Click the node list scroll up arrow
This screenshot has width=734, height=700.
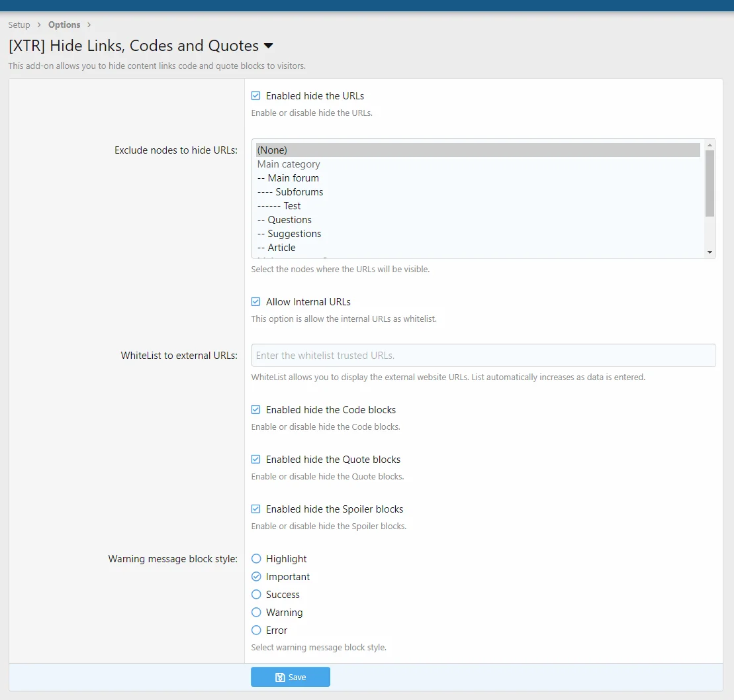click(710, 144)
